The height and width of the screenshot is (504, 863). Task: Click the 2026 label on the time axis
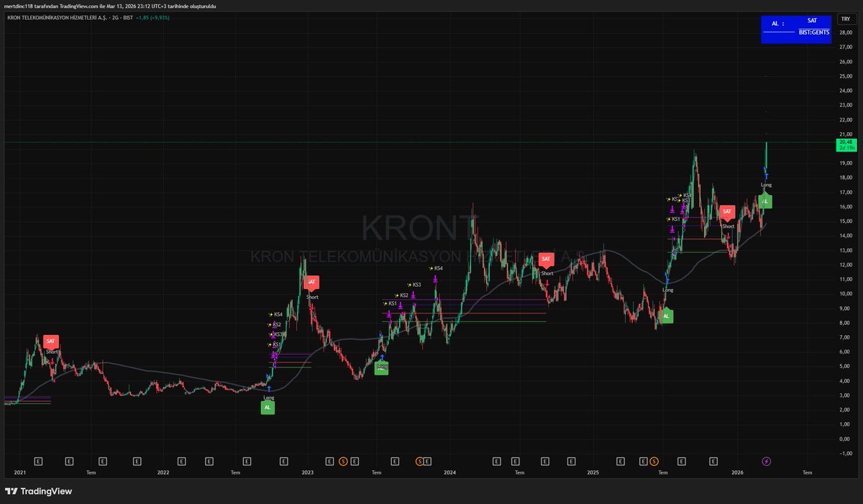click(737, 472)
